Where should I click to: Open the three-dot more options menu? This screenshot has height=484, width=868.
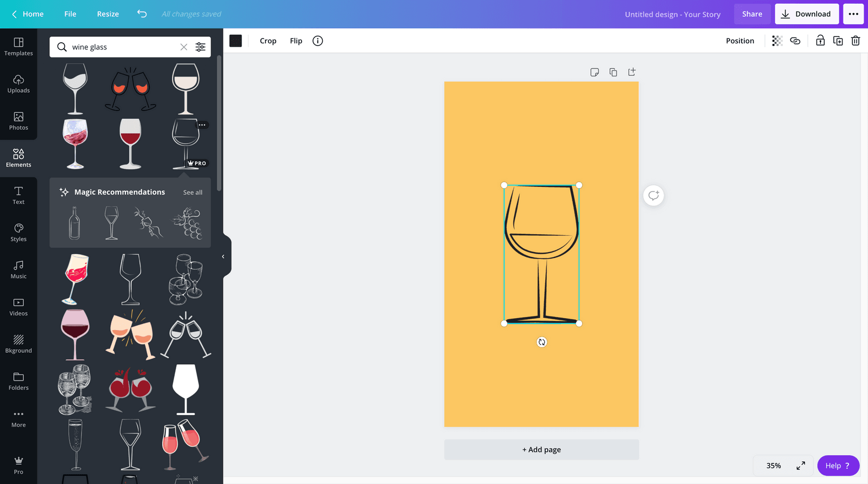pos(853,14)
